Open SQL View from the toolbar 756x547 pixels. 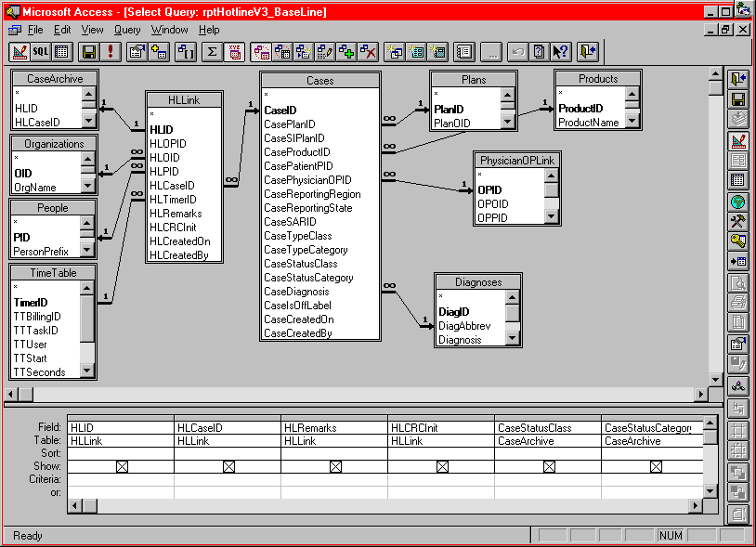(41, 52)
